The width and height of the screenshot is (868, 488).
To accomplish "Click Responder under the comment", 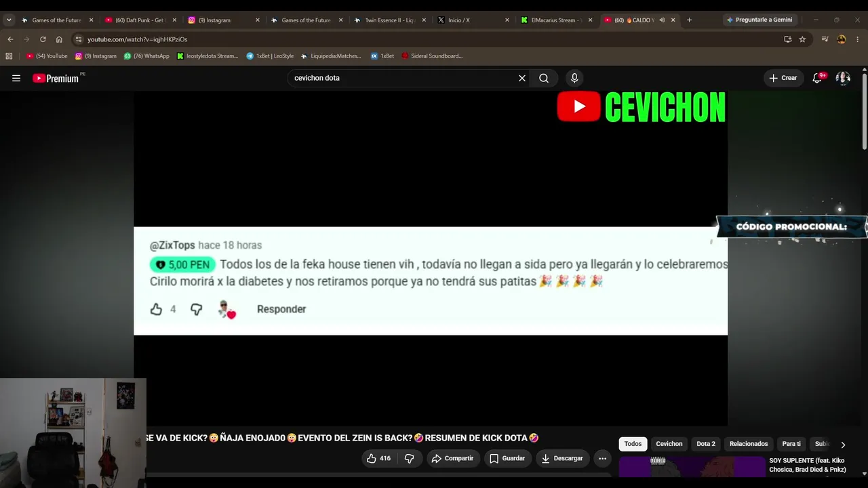I will click(281, 309).
